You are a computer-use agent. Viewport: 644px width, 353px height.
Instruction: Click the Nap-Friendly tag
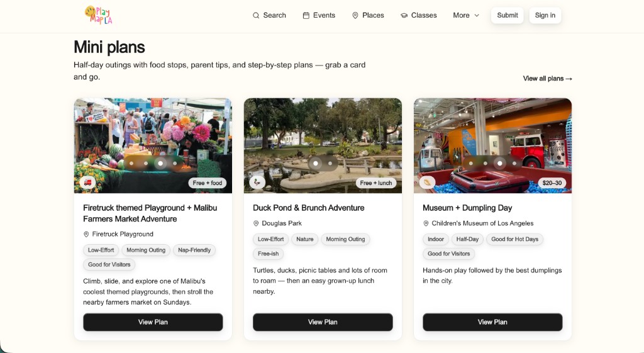194,250
